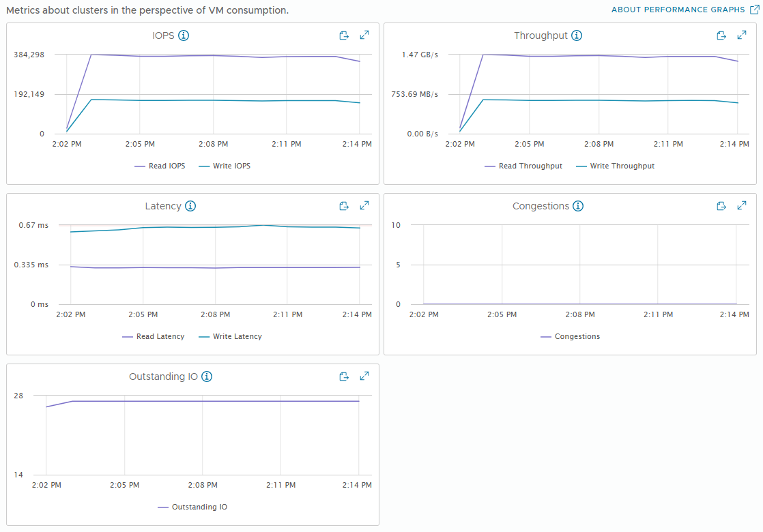The image size is (763, 532).
Task: Toggle Congestions legend series
Action: pyautogui.click(x=571, y=336)
